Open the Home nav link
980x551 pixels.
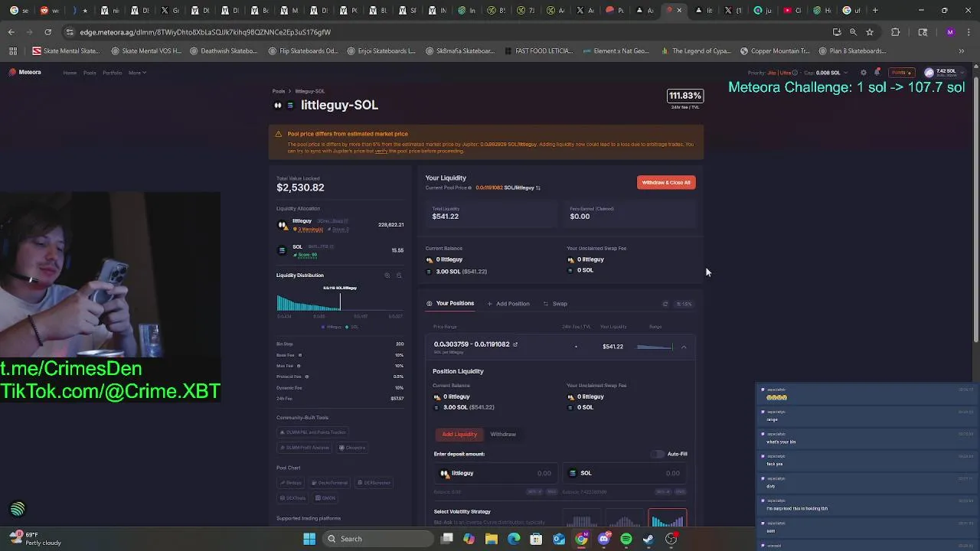point(70,73)
